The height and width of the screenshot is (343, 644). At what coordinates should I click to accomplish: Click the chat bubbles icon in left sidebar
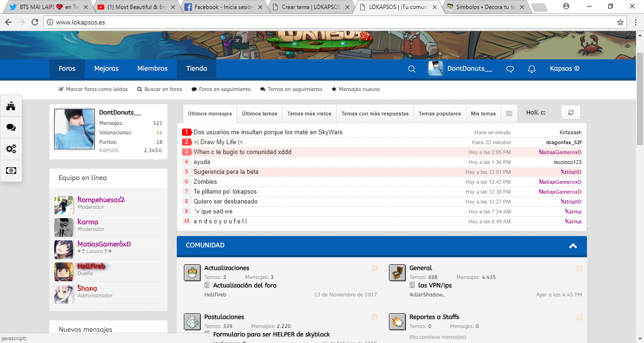click(x=11, y=128)
